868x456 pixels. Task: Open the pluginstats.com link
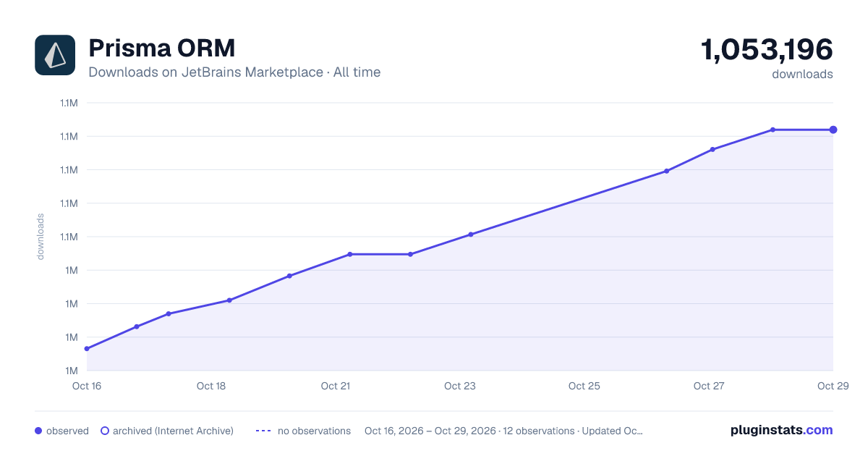[x=781, y=430]
